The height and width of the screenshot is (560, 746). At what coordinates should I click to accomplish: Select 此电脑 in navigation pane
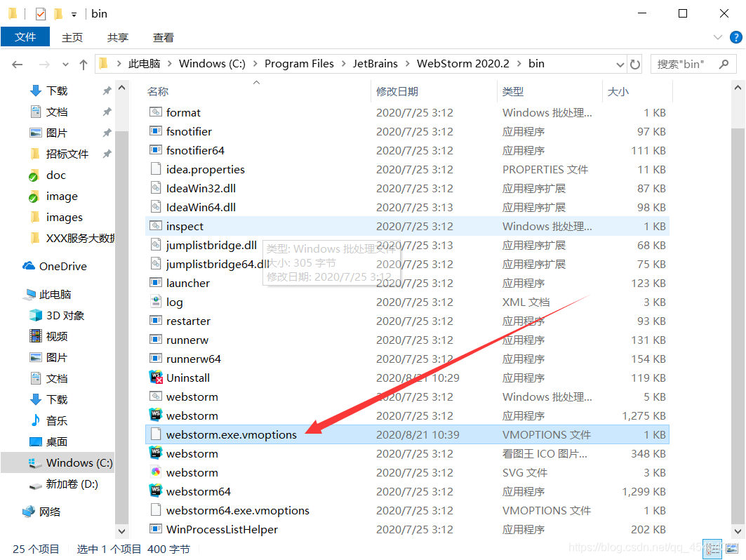[55, 295]
